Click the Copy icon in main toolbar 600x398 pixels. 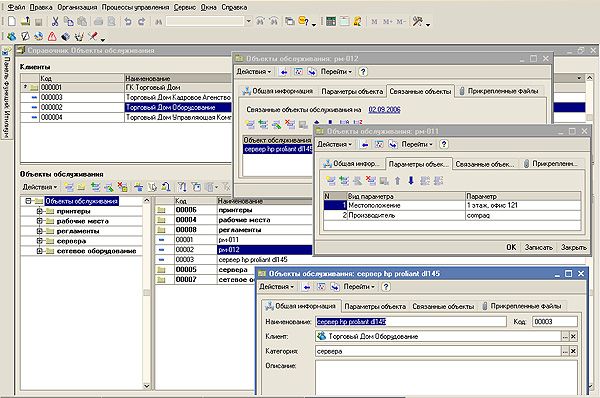(68, 21)
